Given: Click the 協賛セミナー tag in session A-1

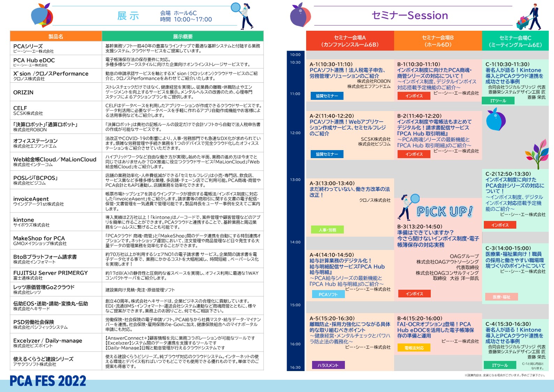Looking at the screenshot, I should [x=327, y=96].
